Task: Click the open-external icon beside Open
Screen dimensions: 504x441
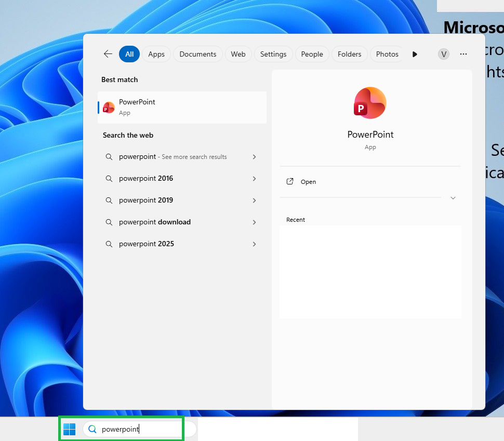Action: tap(289, 182)
